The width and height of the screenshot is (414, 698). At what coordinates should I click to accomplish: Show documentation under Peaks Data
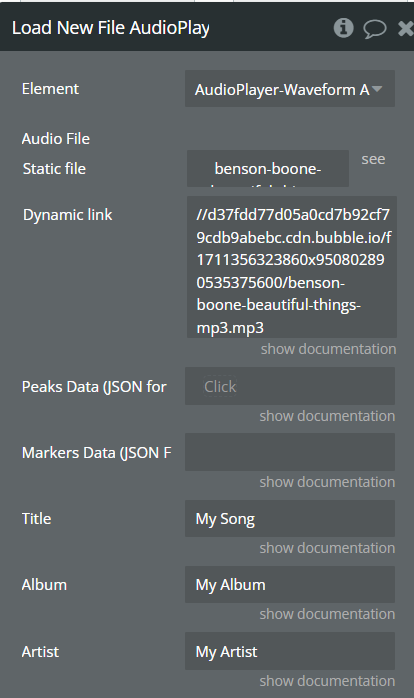(x=327, y=416)
